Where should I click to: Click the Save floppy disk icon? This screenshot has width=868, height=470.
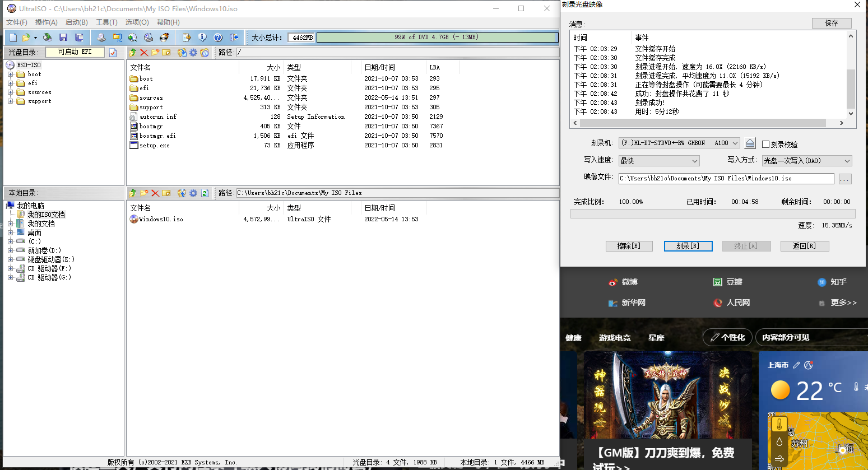pyautogui.click(x=63, y=38)
